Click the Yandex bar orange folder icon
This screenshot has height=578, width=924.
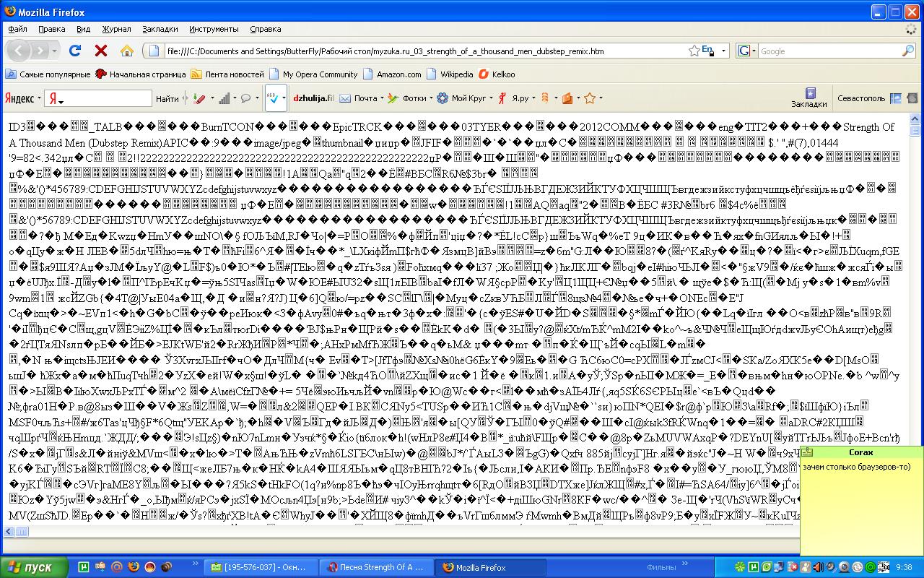pos(567,98)
